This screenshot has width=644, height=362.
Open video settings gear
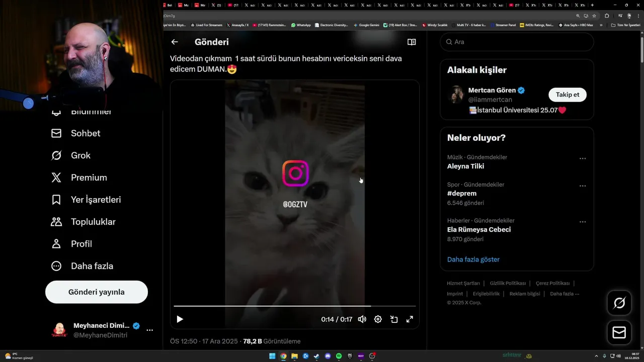378,319
